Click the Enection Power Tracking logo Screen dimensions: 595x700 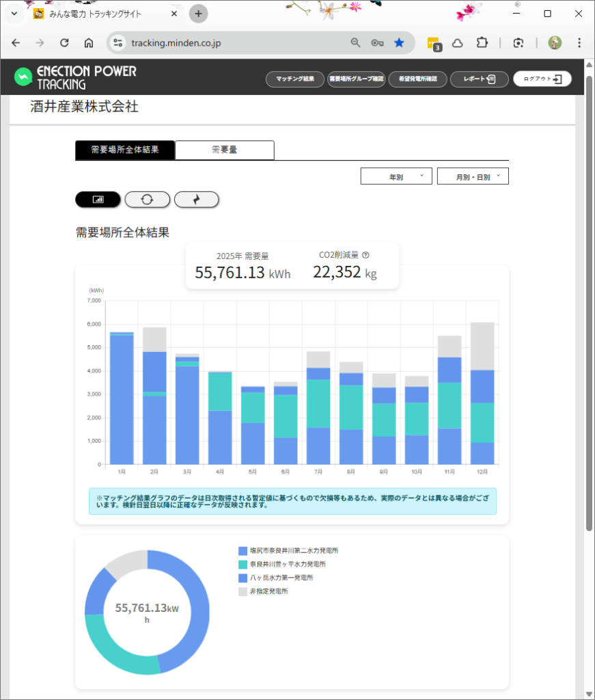click(x=75, y=77)
